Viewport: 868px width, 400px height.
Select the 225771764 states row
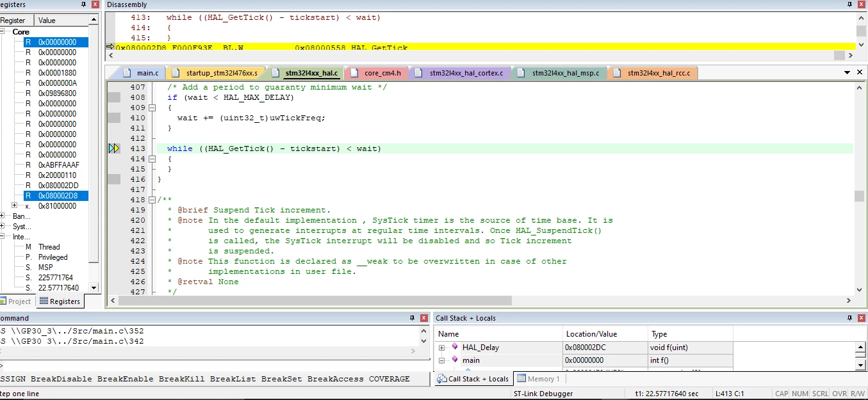coord(55,278)
